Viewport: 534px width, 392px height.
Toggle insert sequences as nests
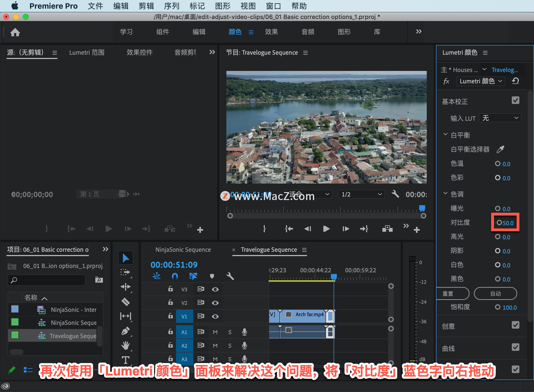pyautogui.click(x=157, y=276)
